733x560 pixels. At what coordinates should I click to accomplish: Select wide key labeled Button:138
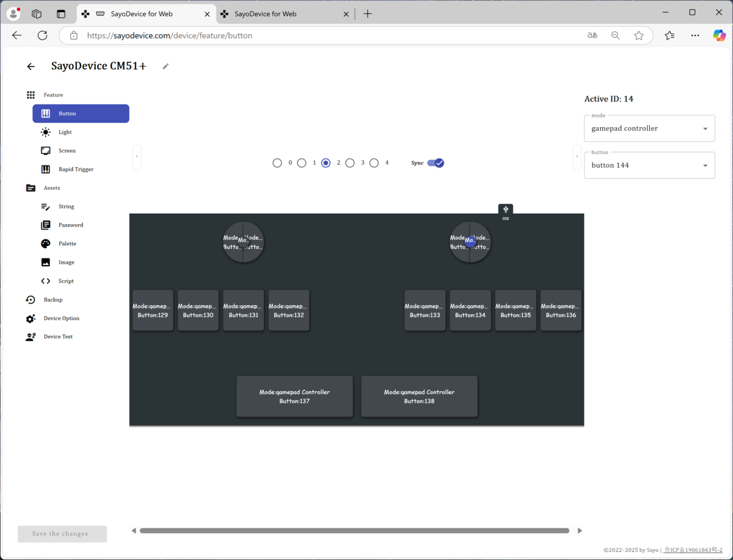[x=419, y=396]
